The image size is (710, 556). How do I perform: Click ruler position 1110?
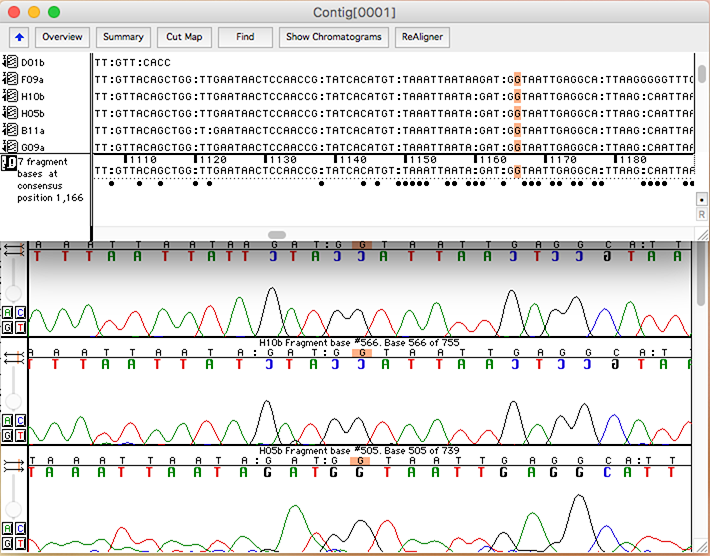[140, 159]
